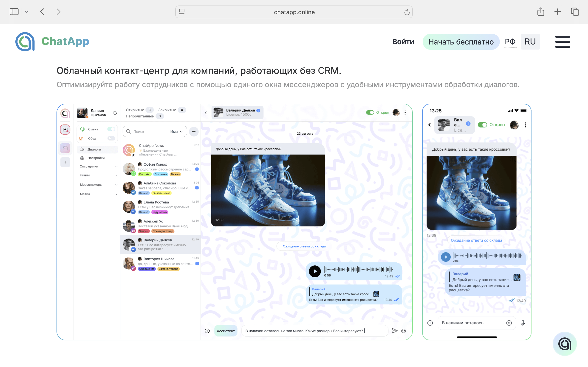
Task: Open the Имя search filter dropdown
Action: coord(176,132)
